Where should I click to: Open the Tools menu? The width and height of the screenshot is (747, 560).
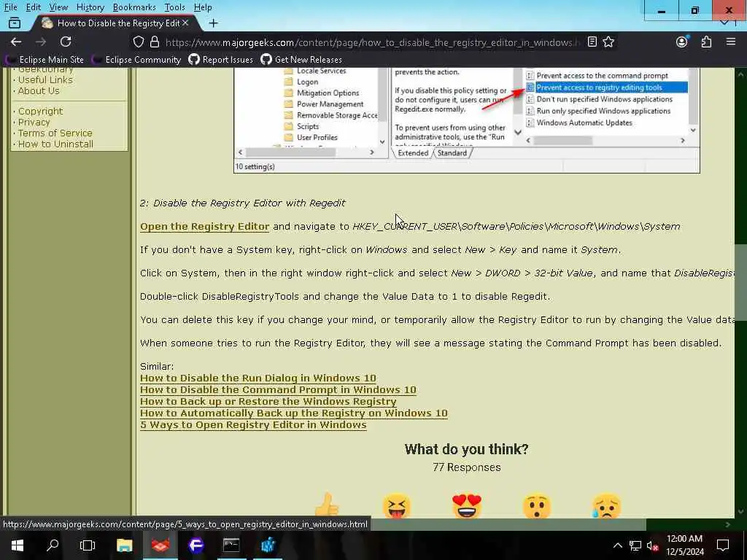(x=175, y=7)
